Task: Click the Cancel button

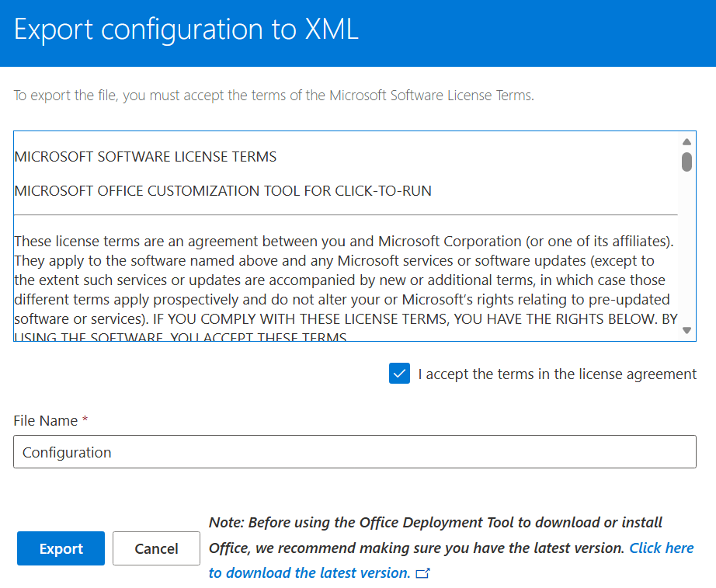Action: pos(156,548)
